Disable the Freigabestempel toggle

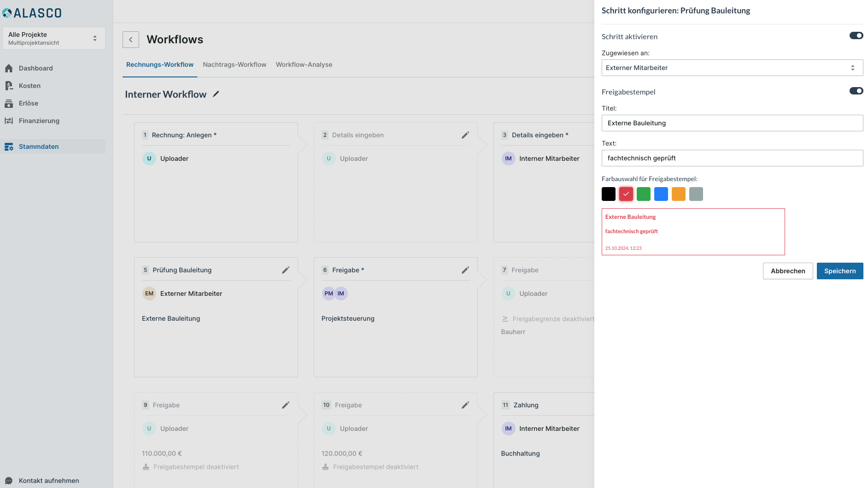click(x=856, y=91)
